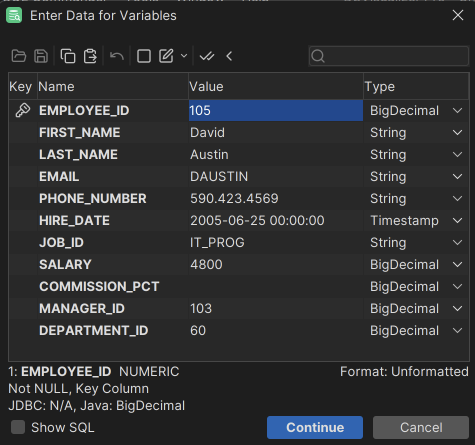Open type dropdown for FIRST_NAME
Screen dimensions: 475x445
pos(458,132)
